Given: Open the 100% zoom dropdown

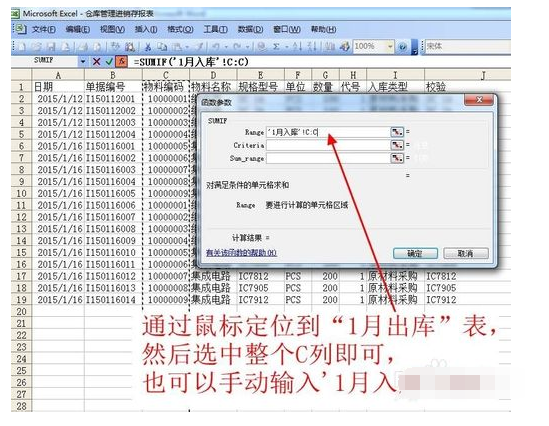Looking at the screenshot, I should click(390, 47).
